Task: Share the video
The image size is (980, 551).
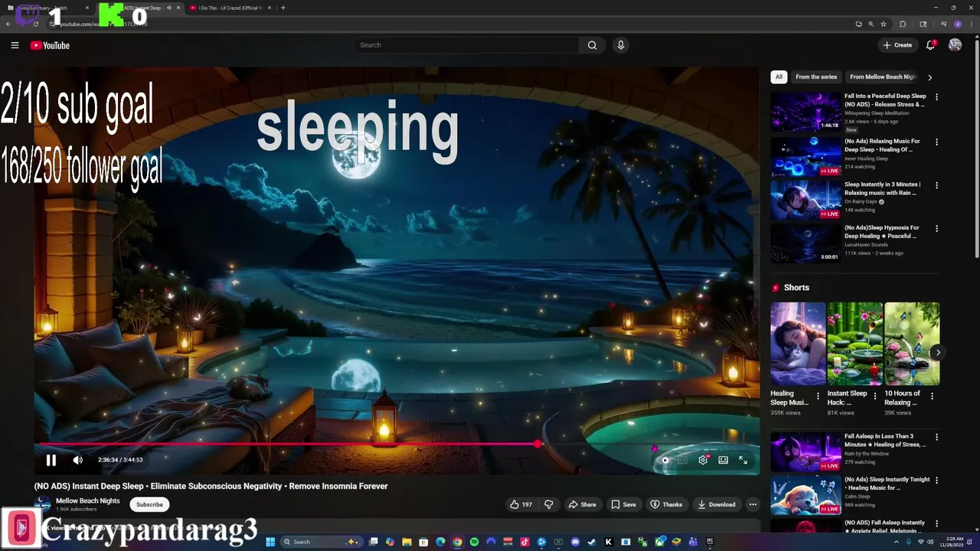Action: (x=582, y=504)
